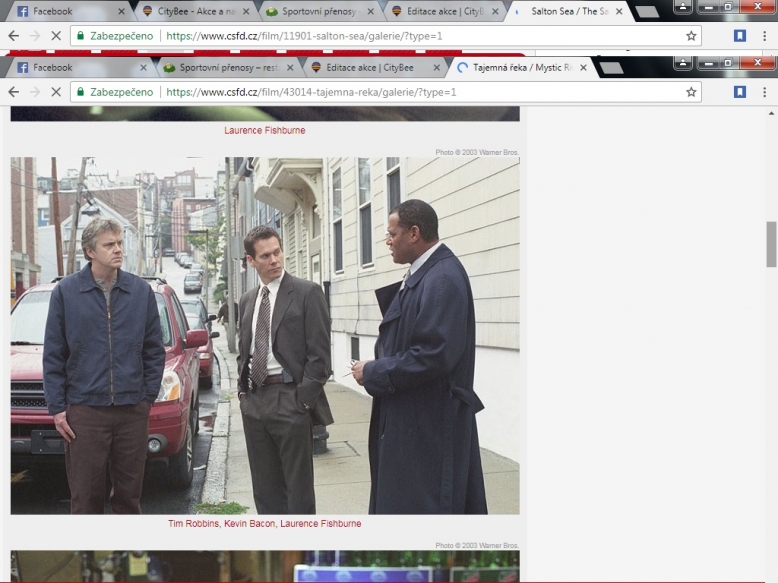Go back in the Tajemná řeka window
The width and height of the screenshot is (778, 583).
click(14, 92)
